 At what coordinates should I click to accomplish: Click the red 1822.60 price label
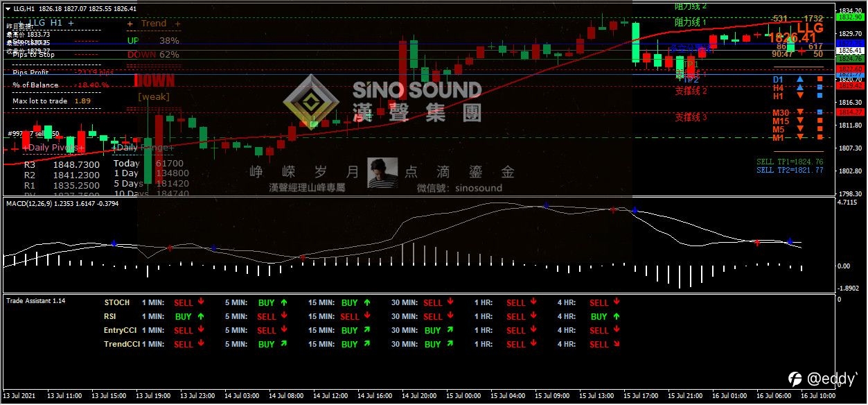coord(849,68)
